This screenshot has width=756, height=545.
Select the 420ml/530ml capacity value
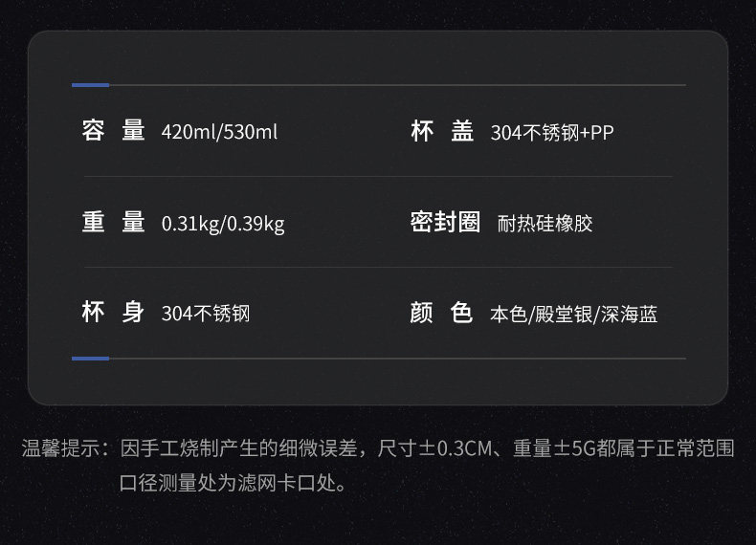point(219,132)
